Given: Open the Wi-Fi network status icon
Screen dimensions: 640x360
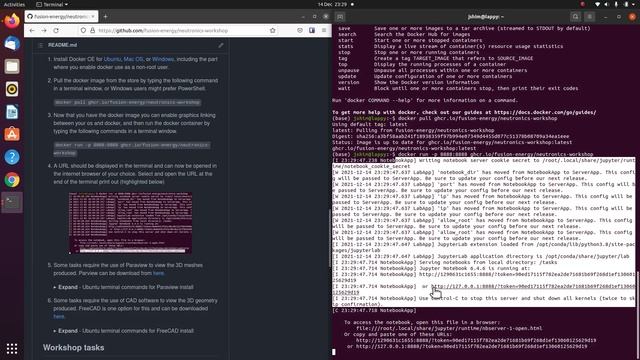Looking at the screenshot, I should [598, 4].
